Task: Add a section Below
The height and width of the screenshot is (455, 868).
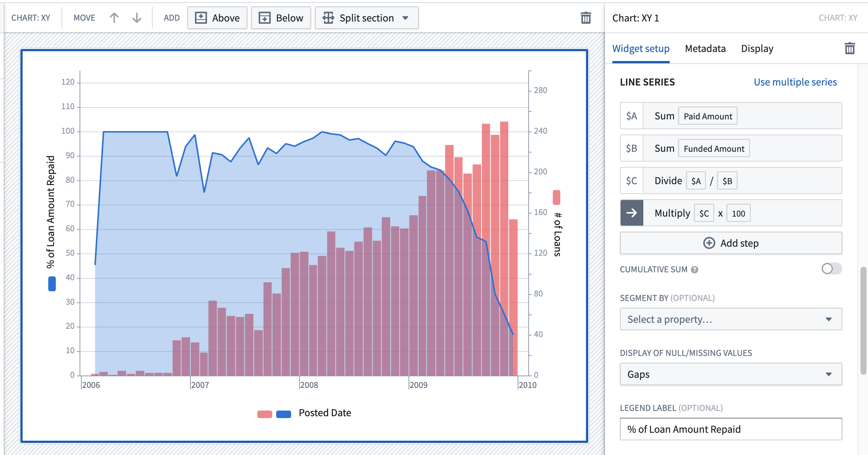Action: pos(281,18)
